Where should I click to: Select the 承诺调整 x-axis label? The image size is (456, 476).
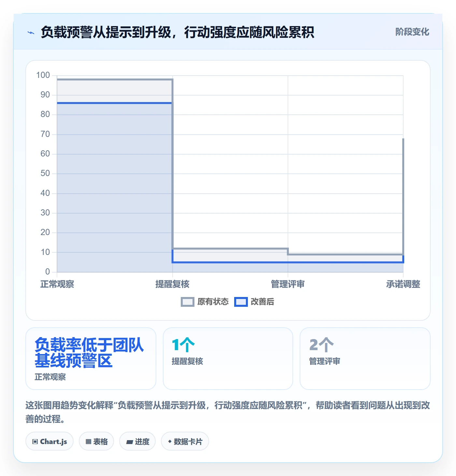tap(403, 284)
